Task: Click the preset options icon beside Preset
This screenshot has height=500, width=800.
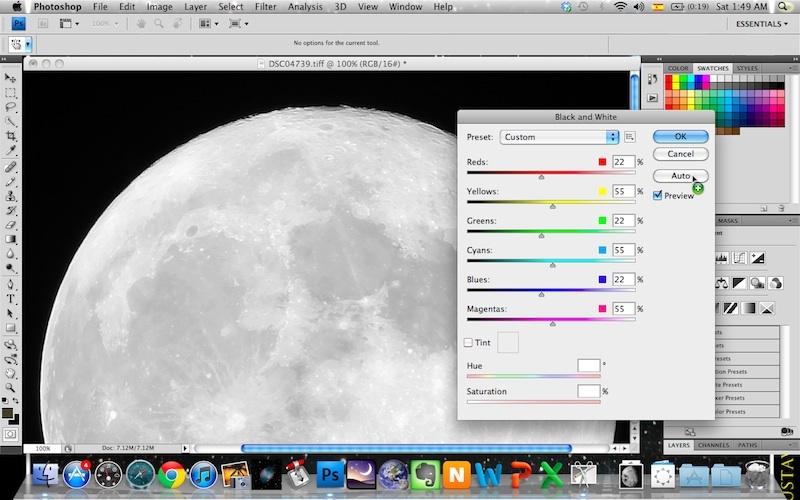Action: coord(630,137)
